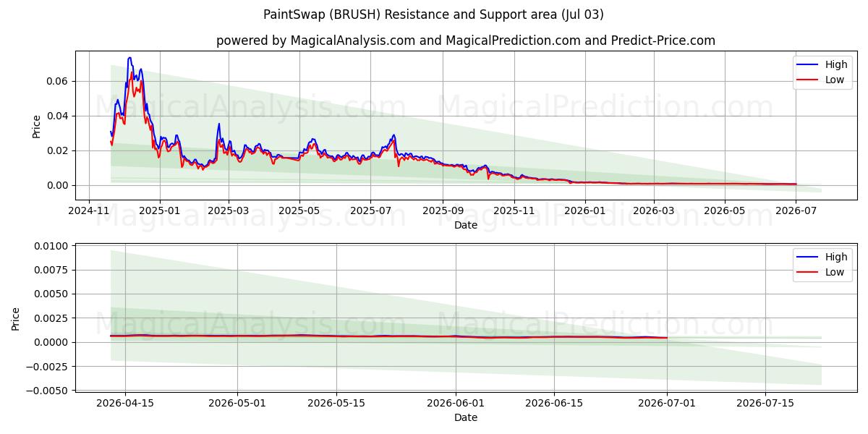Click the '0.0075' y-axis tick in bottom chart
868x434 pixels.
coord(53,270)
